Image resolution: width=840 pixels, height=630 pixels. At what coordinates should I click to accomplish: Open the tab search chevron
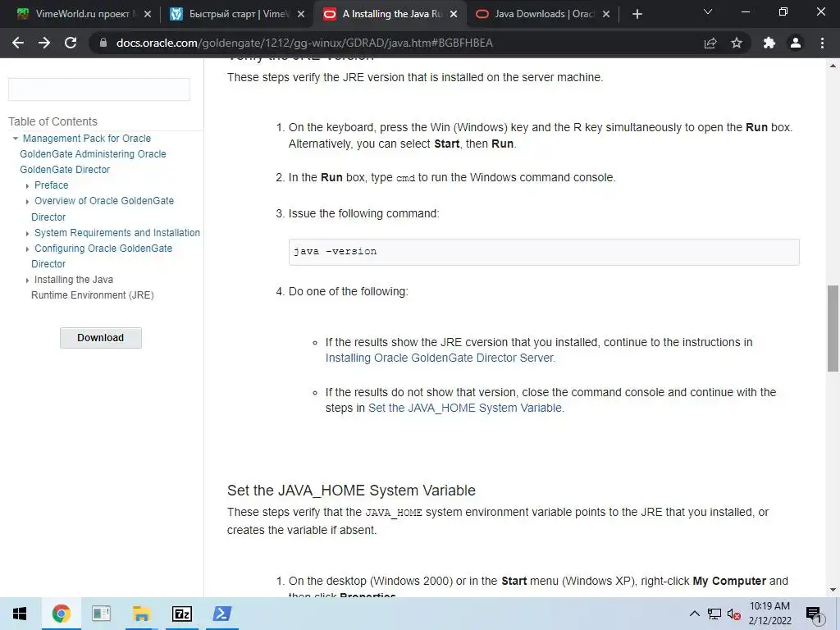click(x=708, y=11)
